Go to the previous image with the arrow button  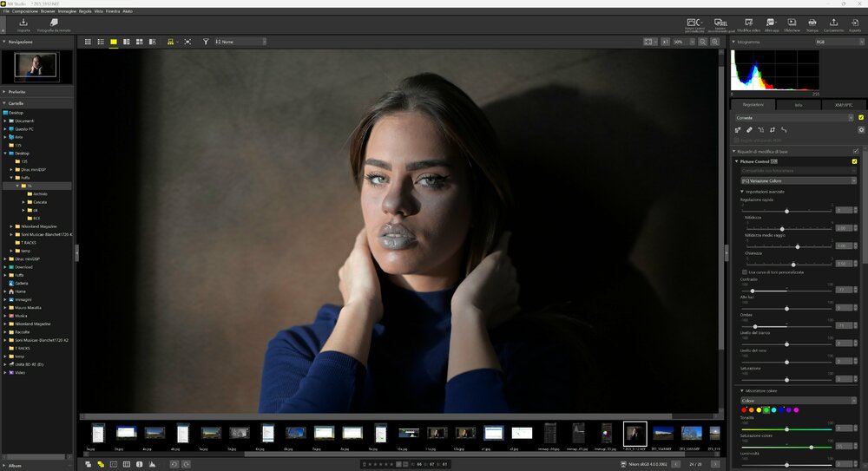676,464
